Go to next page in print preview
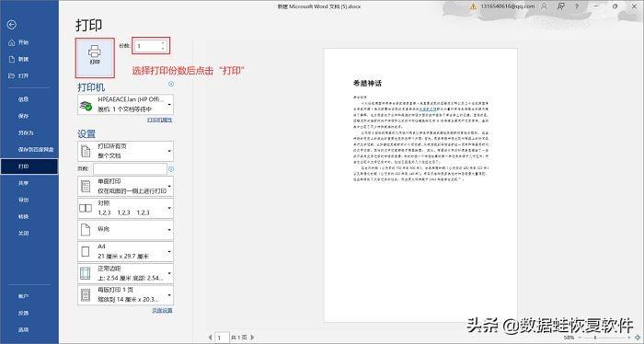Viewport: 644px width, 344px height. 252,338
